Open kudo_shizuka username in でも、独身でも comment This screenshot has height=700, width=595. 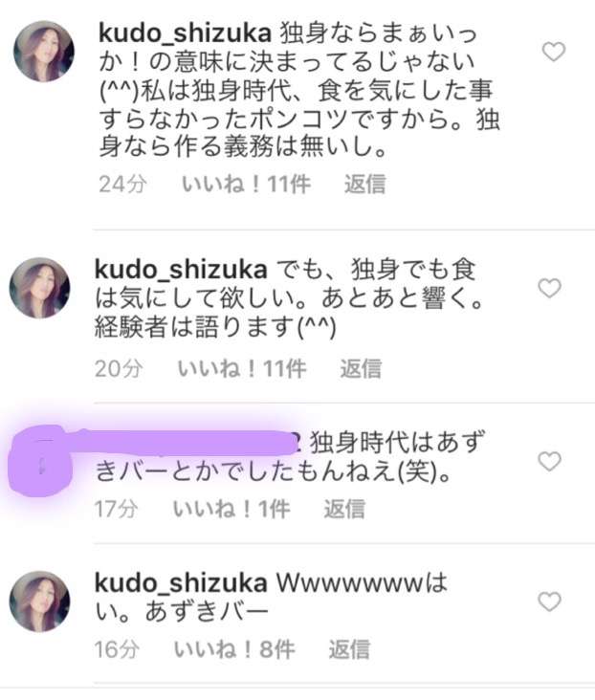coord(181,270)
